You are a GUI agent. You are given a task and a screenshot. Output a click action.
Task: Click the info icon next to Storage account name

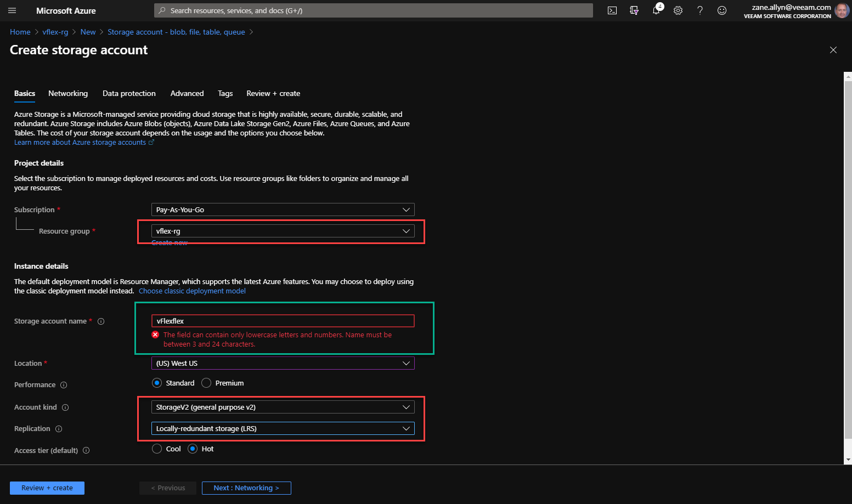(x=101, y=321)
